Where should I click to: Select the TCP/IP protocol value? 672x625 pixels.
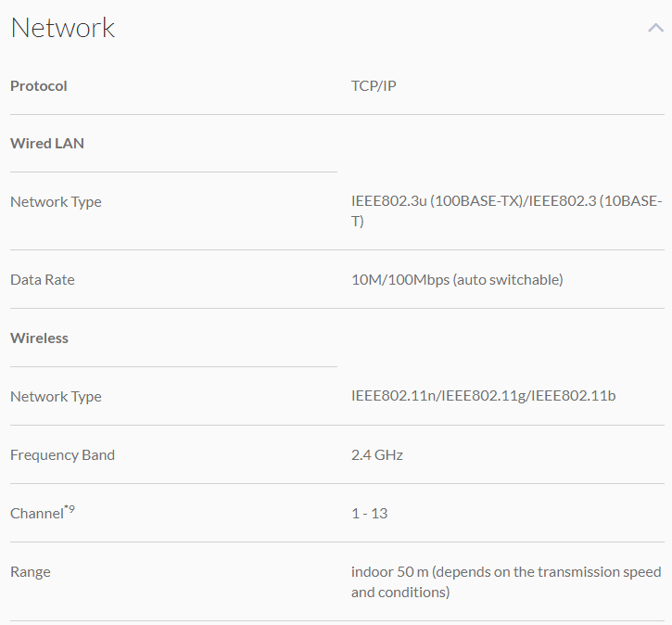click(374, 86)
